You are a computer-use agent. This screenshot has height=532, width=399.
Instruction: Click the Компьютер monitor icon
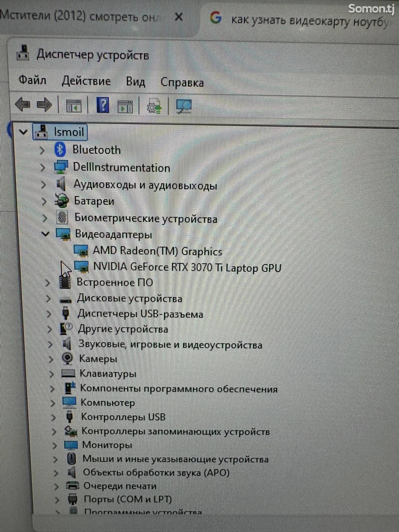click(69, 402)
